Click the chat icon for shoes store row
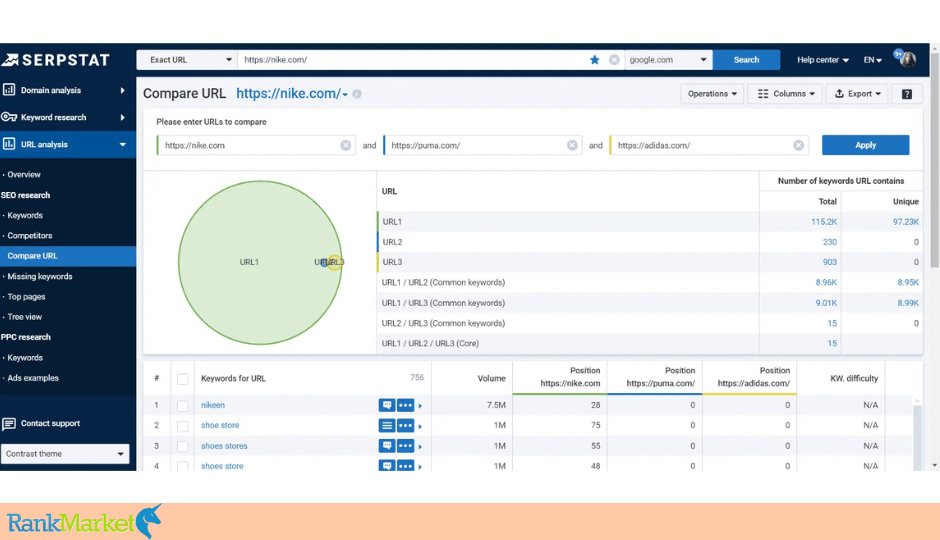This screenshot has height=540, width=940. point(387,466)
